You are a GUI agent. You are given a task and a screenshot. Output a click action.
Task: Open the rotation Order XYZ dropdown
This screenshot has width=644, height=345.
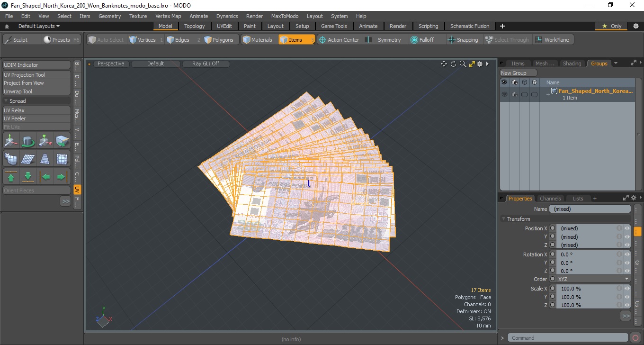pyautogui.click(x=593, y=279)
